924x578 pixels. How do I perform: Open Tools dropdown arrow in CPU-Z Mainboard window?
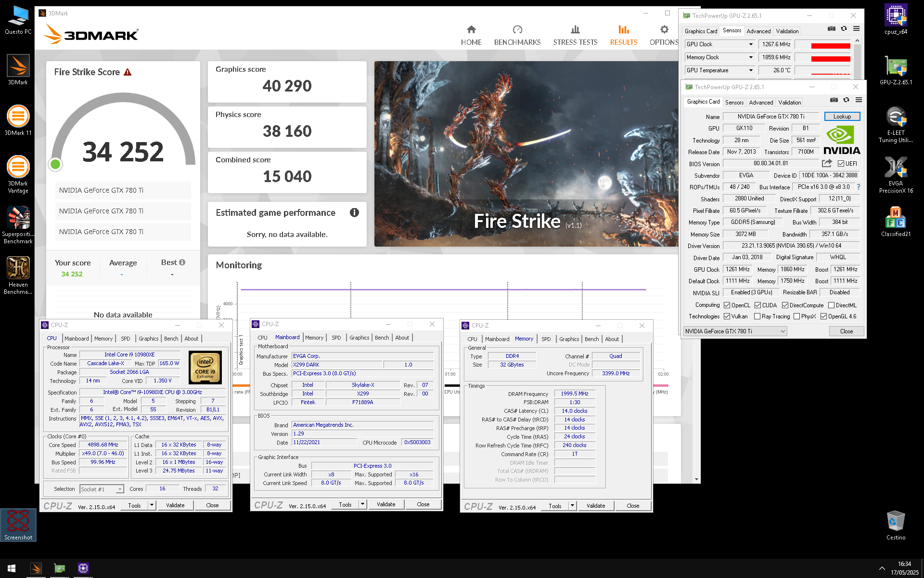click(x=363, y=504)
